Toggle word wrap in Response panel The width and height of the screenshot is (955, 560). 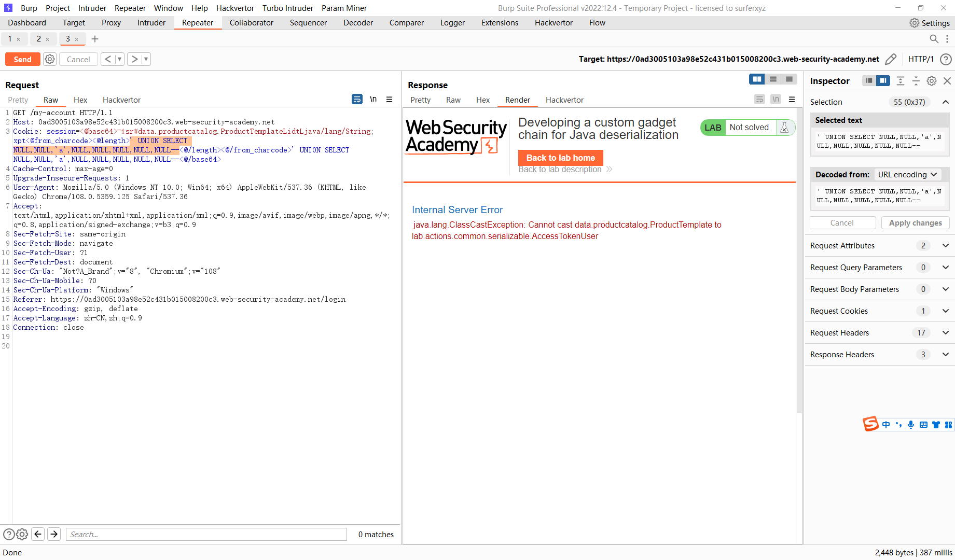[x=759, y=99]
